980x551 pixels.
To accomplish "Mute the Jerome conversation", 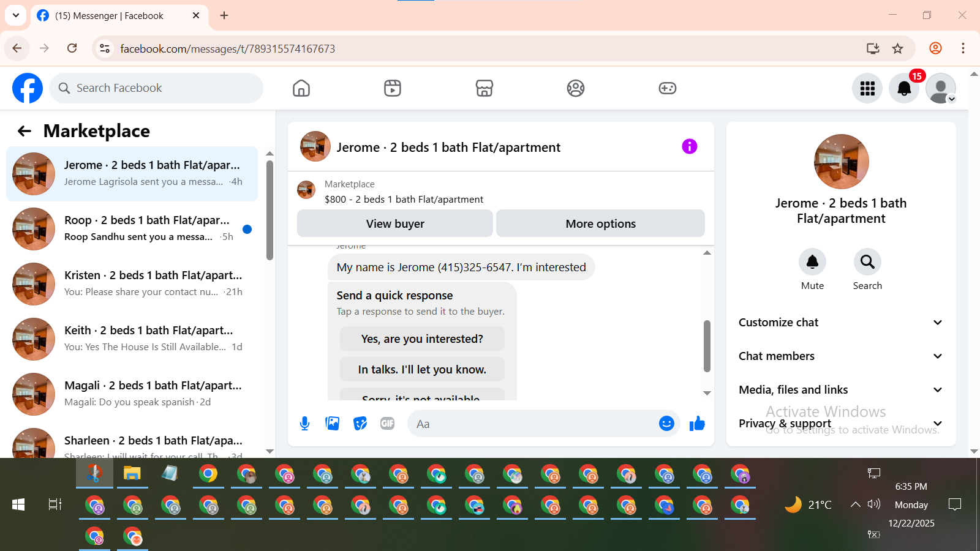I will pos(812,262).
